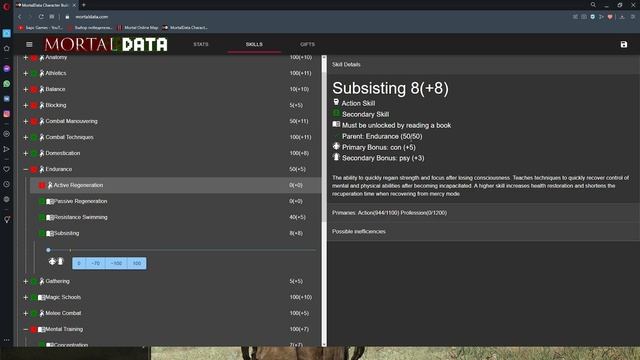Expand the Combat Techniques skill tree
Image resolution: width=640 pixels, height=360 pixels.
point(26,137)
